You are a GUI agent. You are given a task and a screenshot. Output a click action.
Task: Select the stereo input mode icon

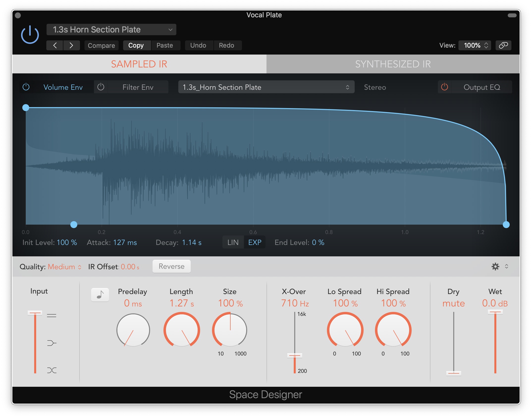click(x=52, y=316)
